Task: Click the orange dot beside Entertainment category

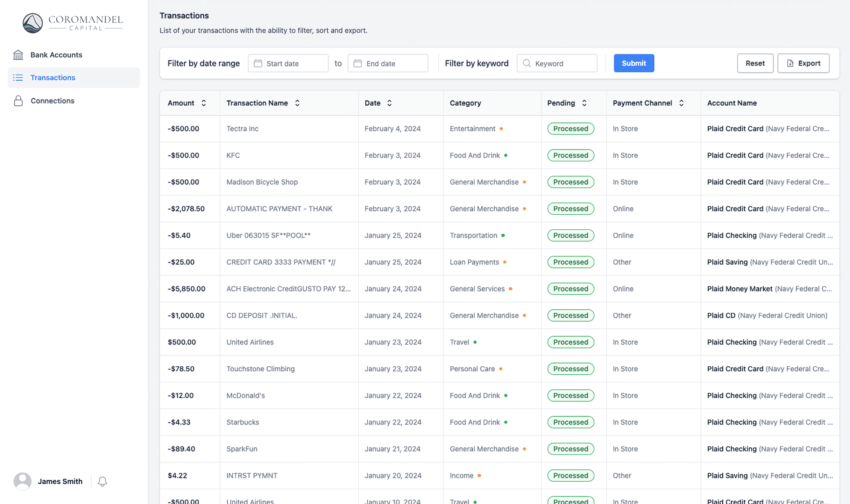Action: [x=502, y=129]
